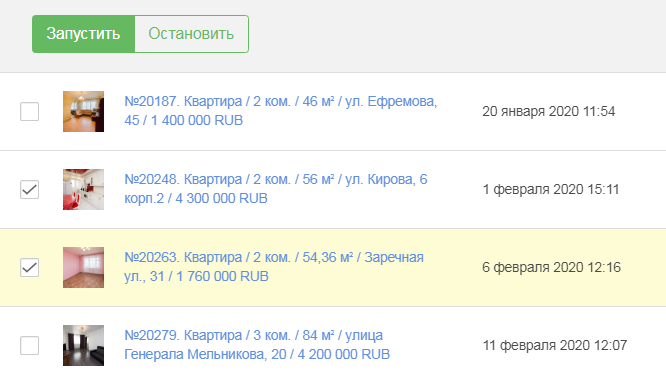Open listing №20187 on ул. Ефремова link

pyautogui.click(x=281, y=111)
